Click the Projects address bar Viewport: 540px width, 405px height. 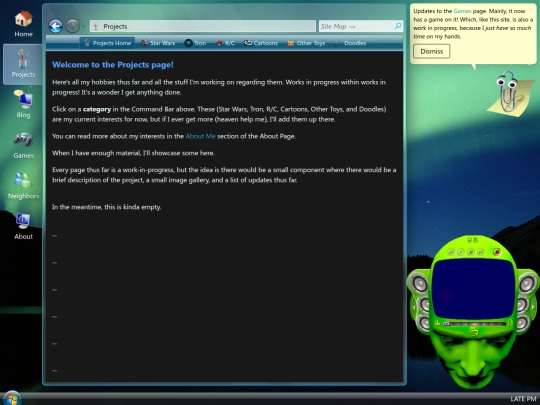point(203,26)
